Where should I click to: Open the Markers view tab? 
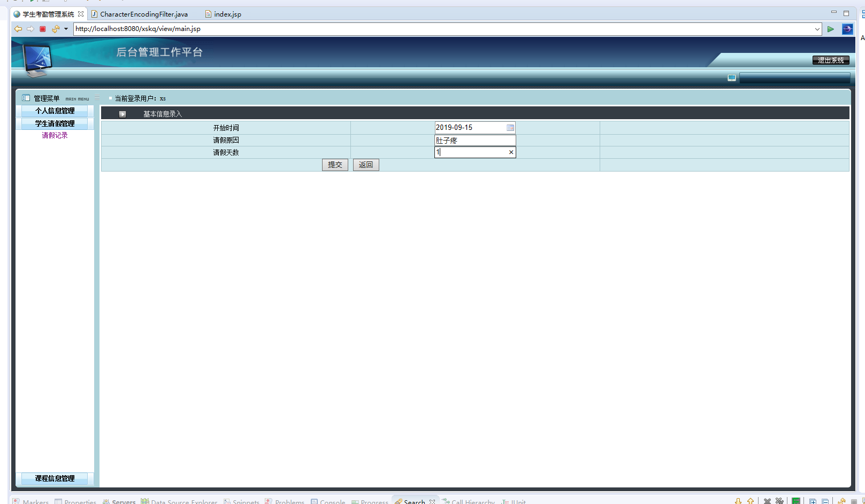click(x=30, y=501)
